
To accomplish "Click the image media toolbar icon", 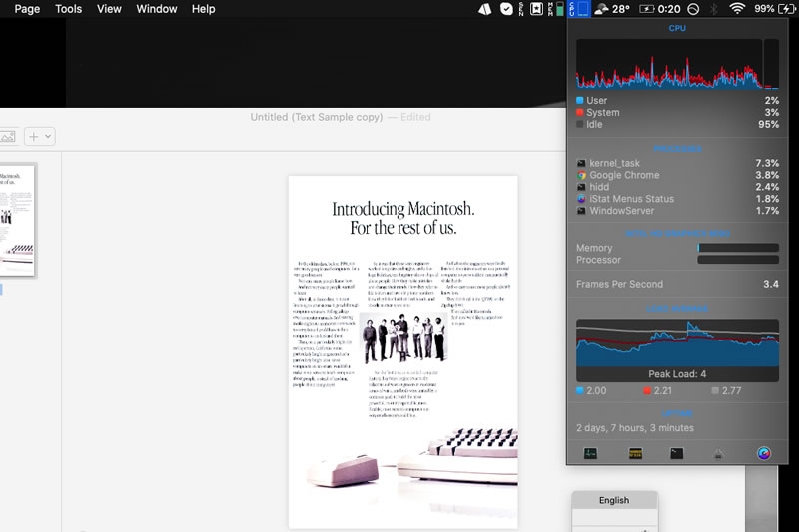I will click(8, 137).
